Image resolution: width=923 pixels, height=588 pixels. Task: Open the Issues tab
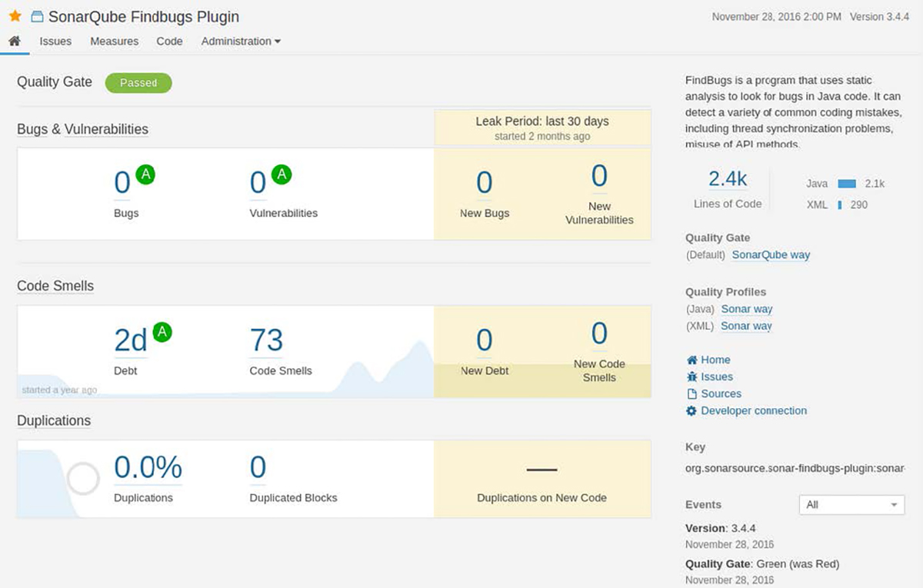[55, 41]
